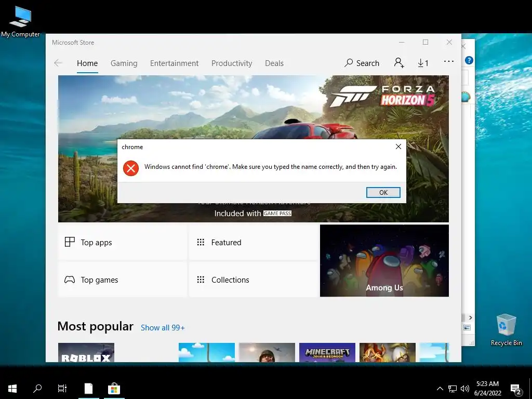
Task: Open Downloads and updates icon
Action: [423, 63]
